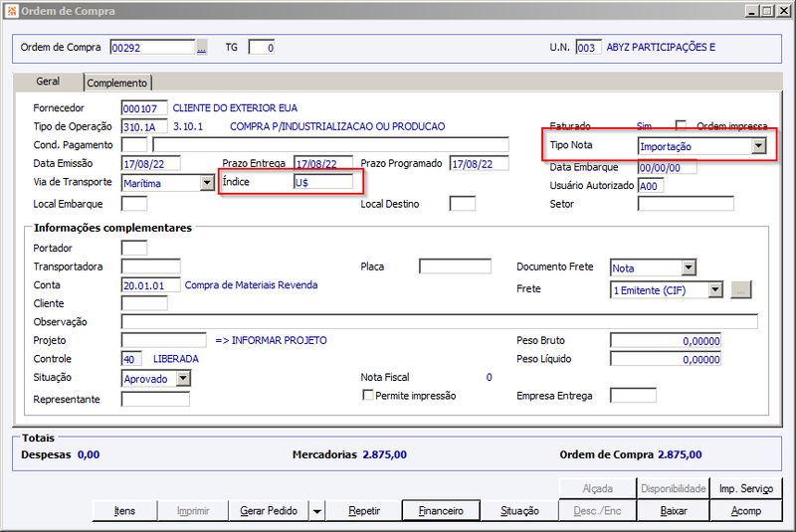The image size is (796, 532).
Task: Click the TG input field
Action: coord(262,48)
